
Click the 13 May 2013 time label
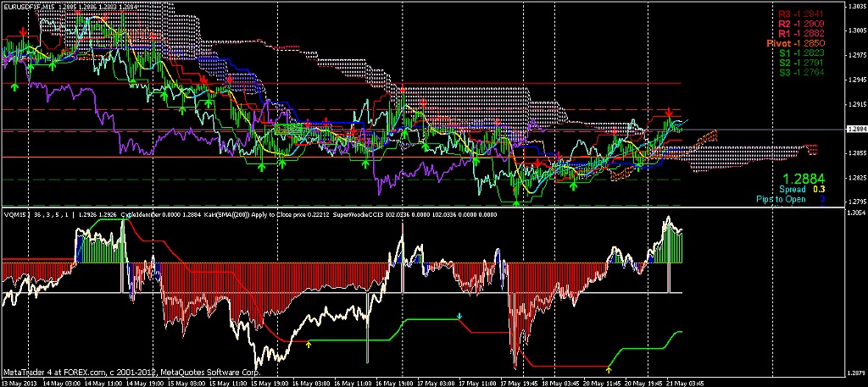pyautogui.click(x=17, y=382)
